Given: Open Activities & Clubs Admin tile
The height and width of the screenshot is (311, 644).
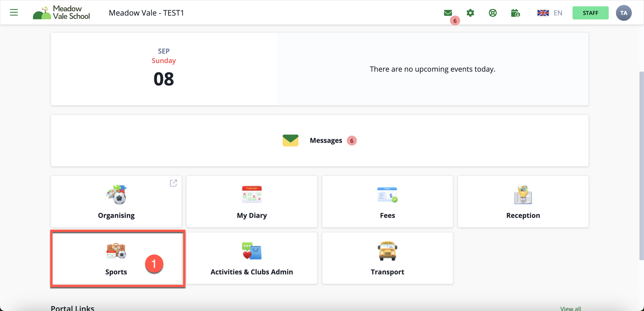Looking at the screenshot, I should (252, 258).
